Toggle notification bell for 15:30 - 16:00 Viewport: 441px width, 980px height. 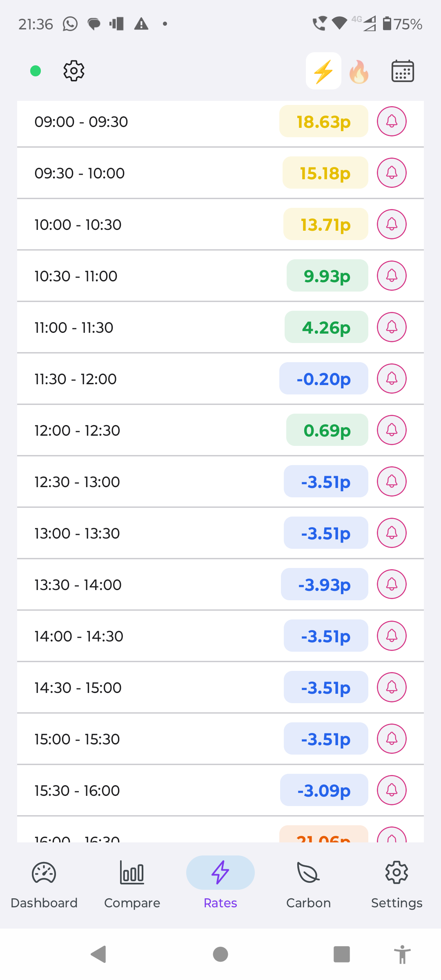click(392, 790)
